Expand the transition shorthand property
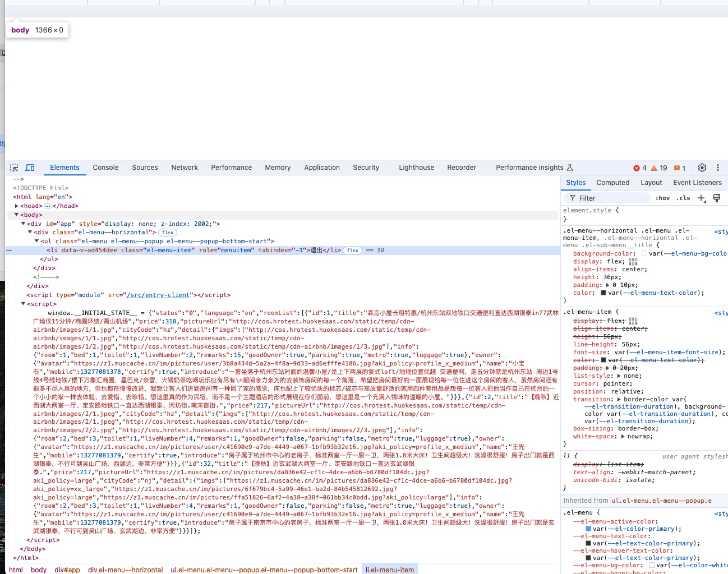728x574 pixels. coord(619,399)
